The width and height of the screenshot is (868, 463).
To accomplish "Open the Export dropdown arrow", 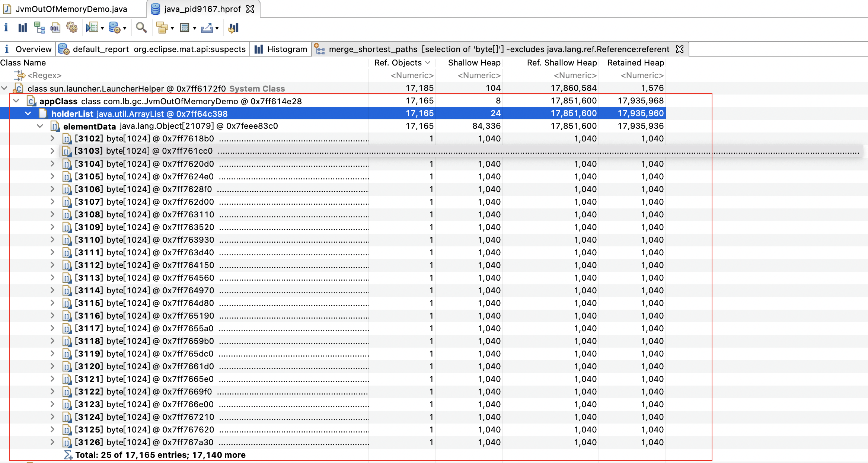I will pyautogui.click(x=217, y=28).
